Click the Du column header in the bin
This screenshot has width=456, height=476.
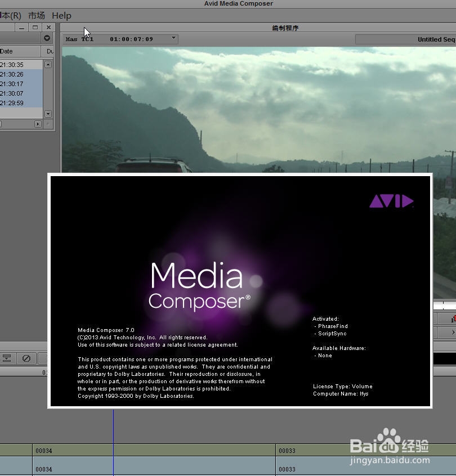coord(48,51)
